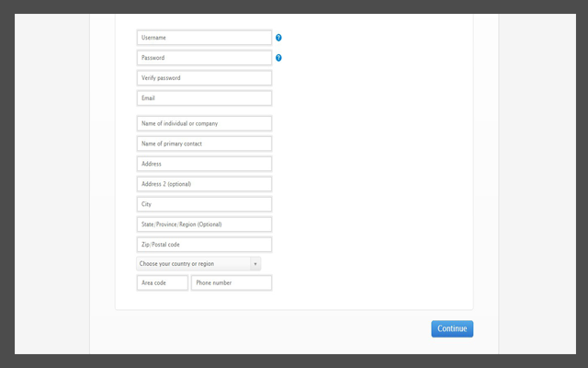Viewport: 588px width, 368px height.
Task: Select the Zip/Postal code field
Action: click(x=204, y=245)
